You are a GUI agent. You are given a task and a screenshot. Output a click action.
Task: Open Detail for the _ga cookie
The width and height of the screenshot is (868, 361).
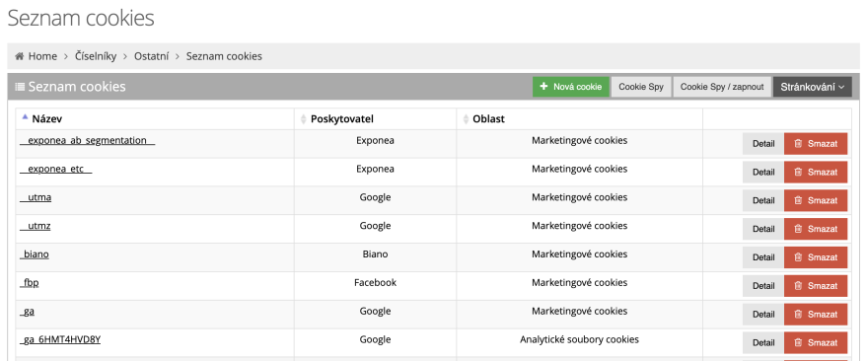coord(763,314)
